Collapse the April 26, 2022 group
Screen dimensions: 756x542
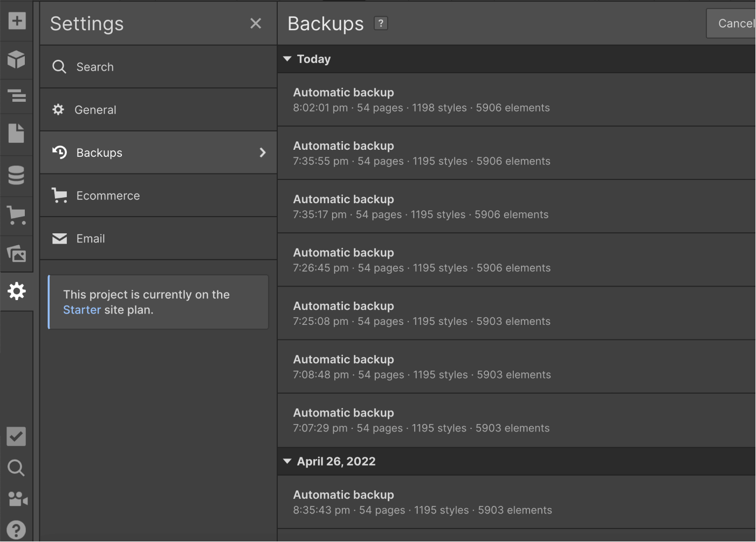[287, 461]
